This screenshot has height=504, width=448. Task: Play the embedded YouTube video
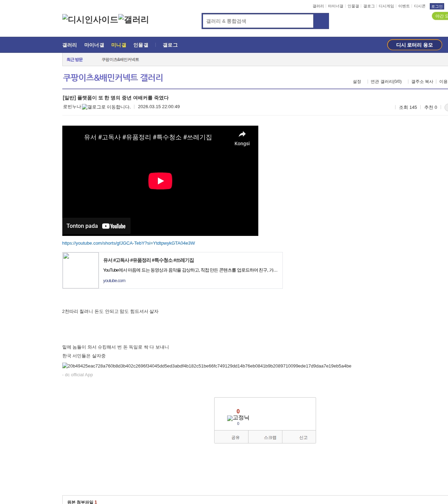160,181
